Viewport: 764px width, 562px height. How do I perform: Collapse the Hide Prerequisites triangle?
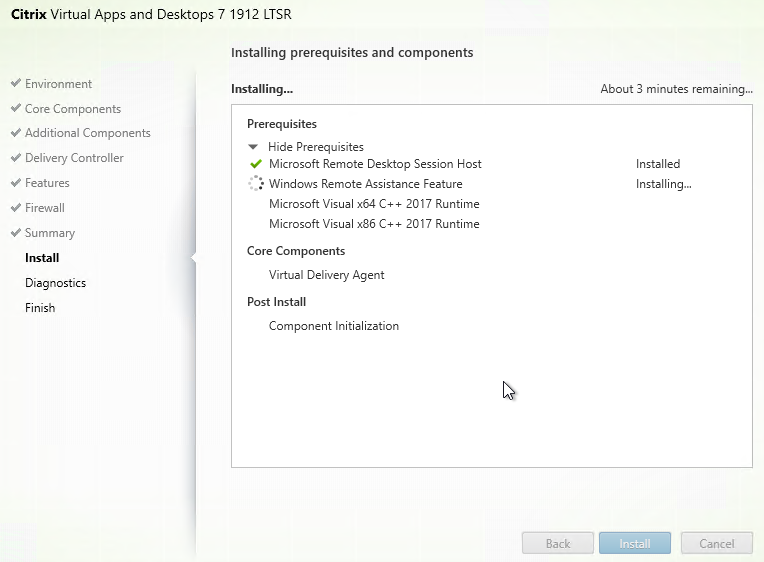click(253, 147)
